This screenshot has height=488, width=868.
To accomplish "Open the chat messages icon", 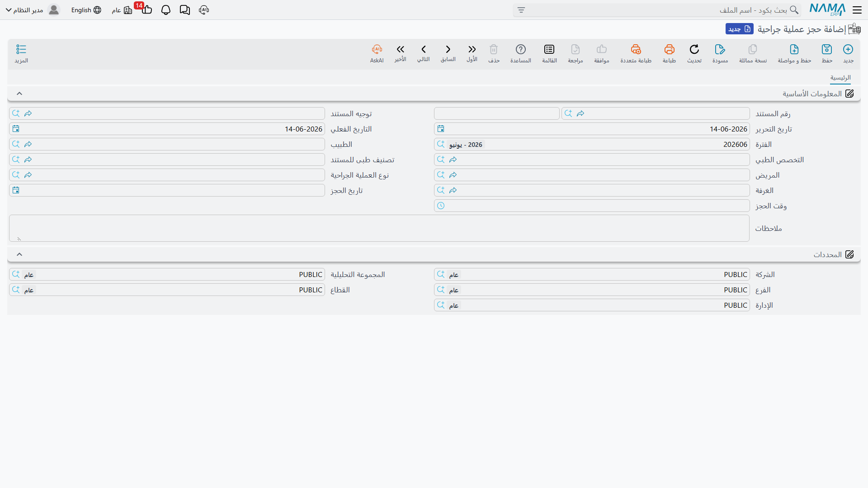I will tap(185, 10).
